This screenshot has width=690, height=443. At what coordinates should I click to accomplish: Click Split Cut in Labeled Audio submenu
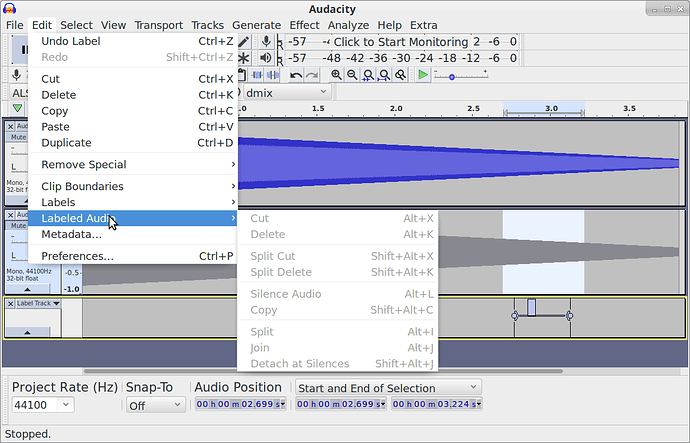pyautogui.click(x=338, y=256)
